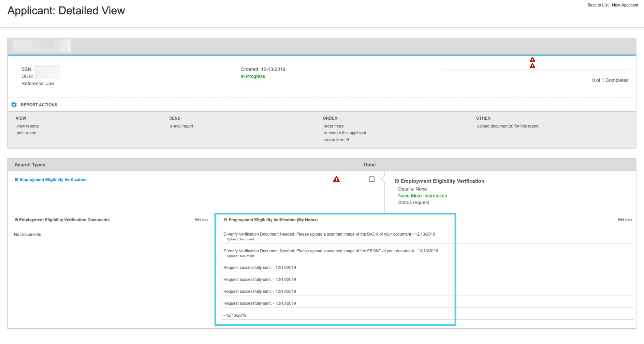The image size is (644, 344).
Task: Select print report action
Action: [27, 133]
